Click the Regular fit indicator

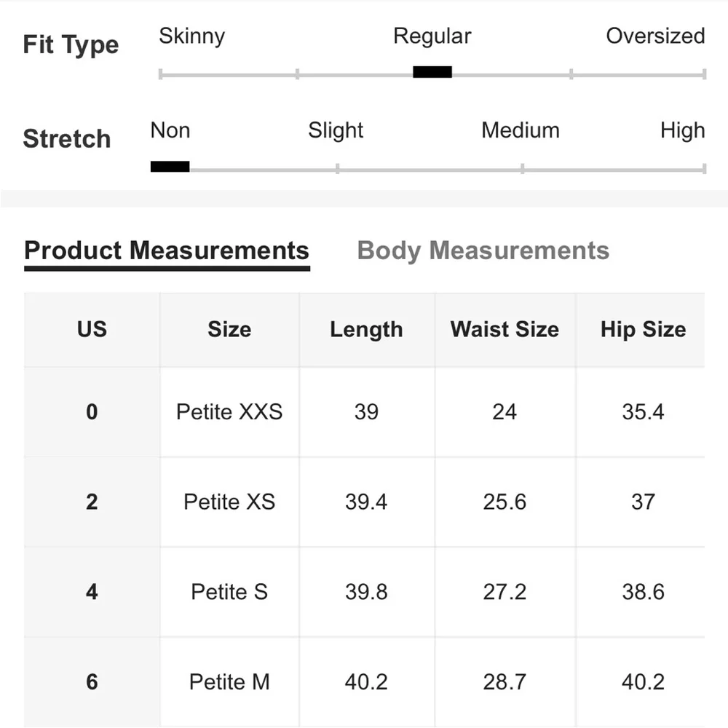432,71
